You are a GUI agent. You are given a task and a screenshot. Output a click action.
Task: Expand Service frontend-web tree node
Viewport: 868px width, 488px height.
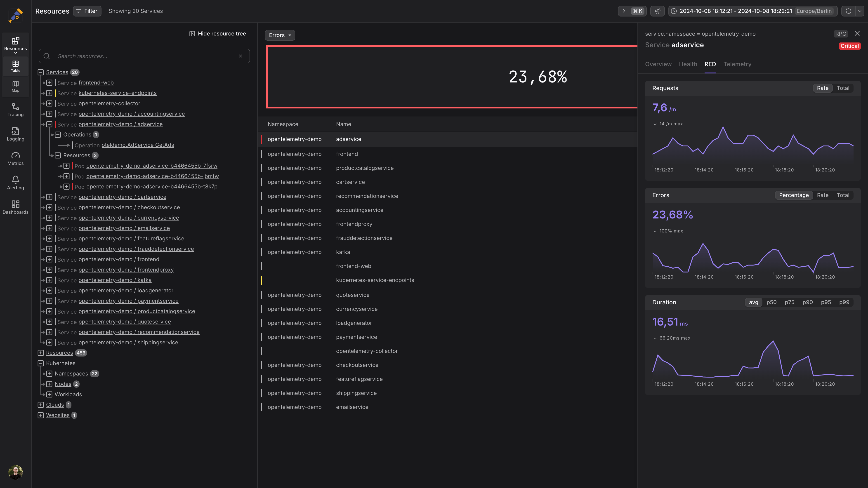point(49,83)
